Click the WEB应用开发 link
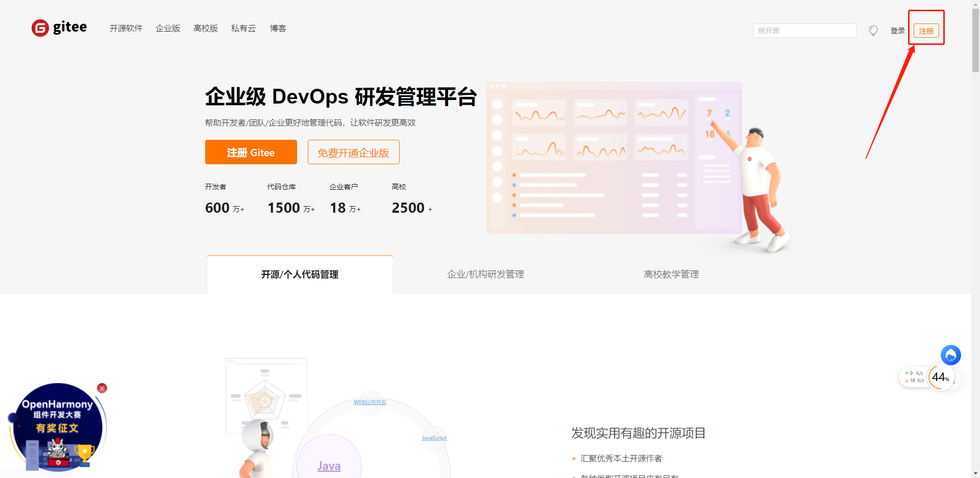The height and width of the screenshot is (478, 980). (x=370, y=402)
